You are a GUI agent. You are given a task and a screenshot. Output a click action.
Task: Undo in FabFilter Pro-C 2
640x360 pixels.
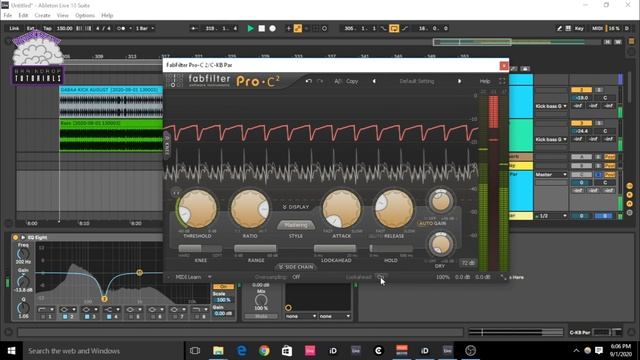click(309, 81)
